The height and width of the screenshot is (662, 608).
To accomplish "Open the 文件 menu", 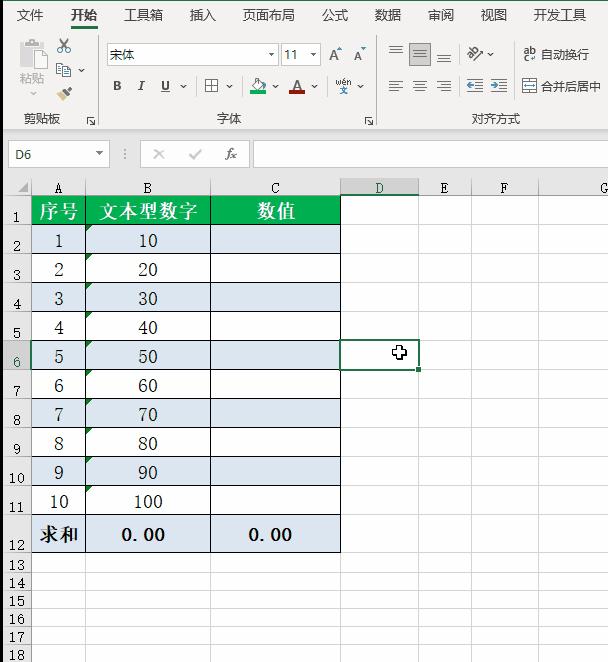I will coord(30,15).
